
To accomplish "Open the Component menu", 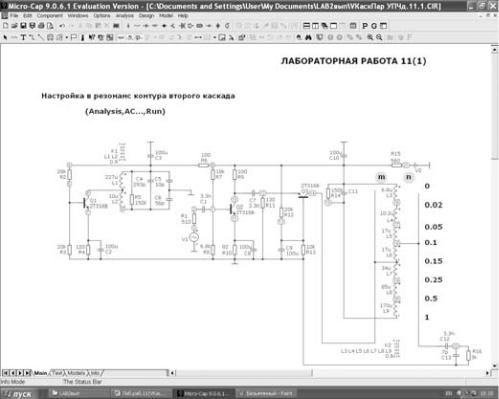I will point(50,16).
